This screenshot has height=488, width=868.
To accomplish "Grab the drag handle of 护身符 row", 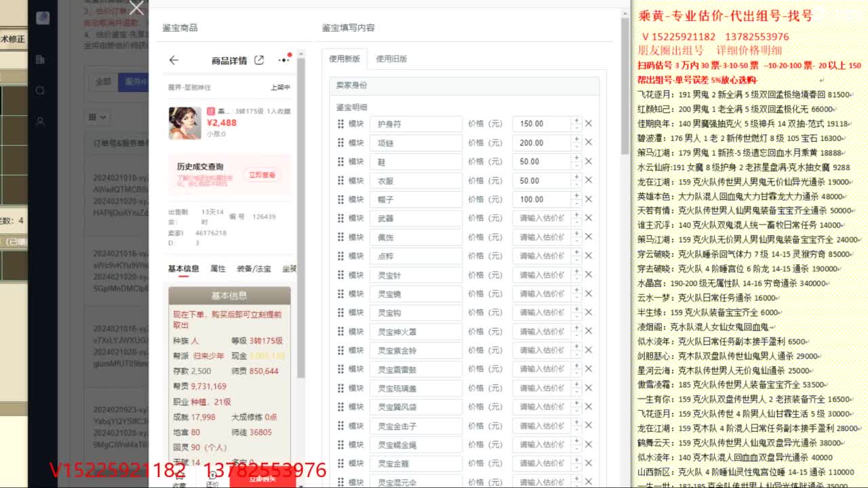I will tap(340, 124).
